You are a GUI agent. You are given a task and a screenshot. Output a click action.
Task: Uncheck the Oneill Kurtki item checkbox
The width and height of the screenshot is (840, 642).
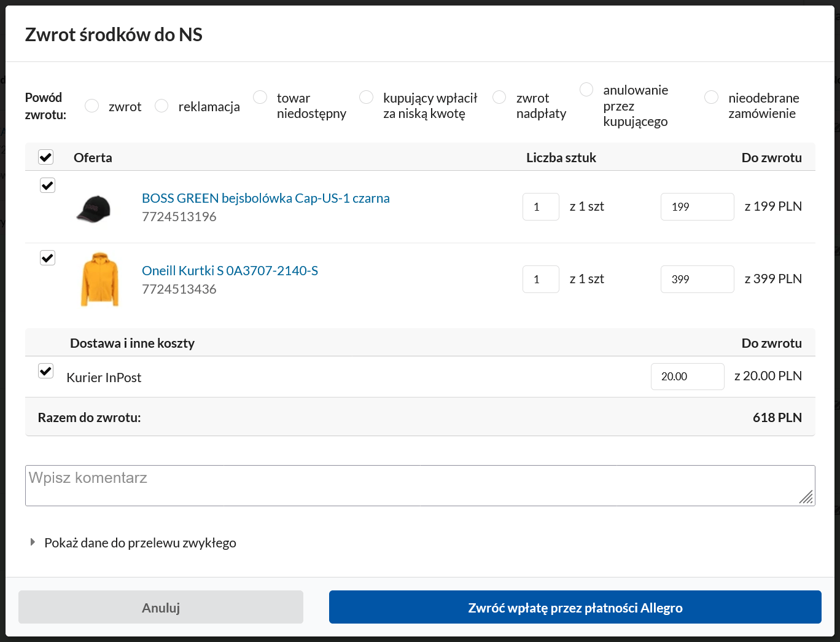tap(47, 257)
